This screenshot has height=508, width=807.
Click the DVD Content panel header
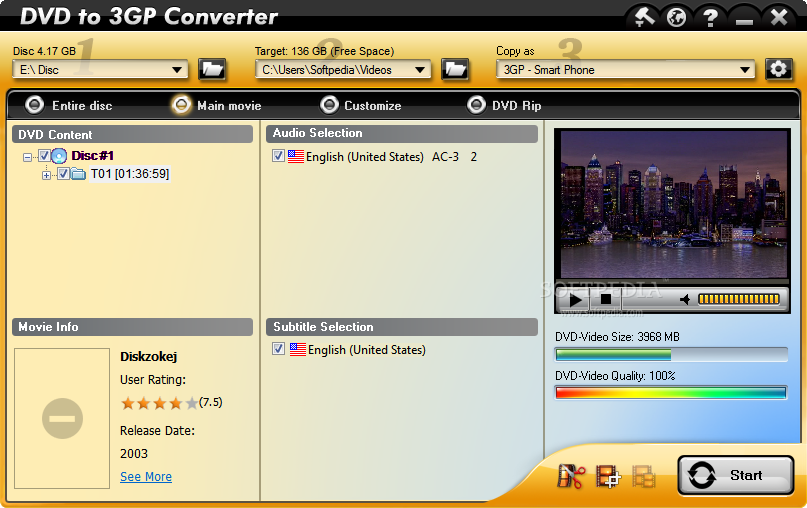click(132, 135)
